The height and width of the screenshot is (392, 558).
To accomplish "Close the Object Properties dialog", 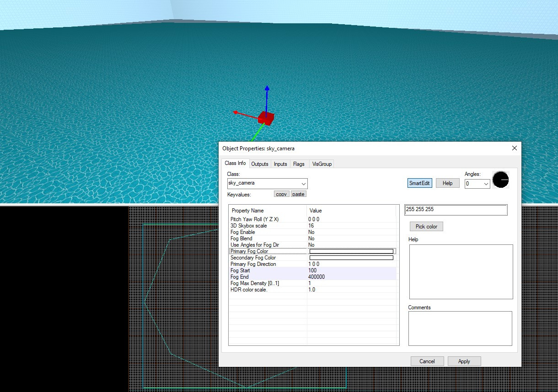I will point(515,148).
